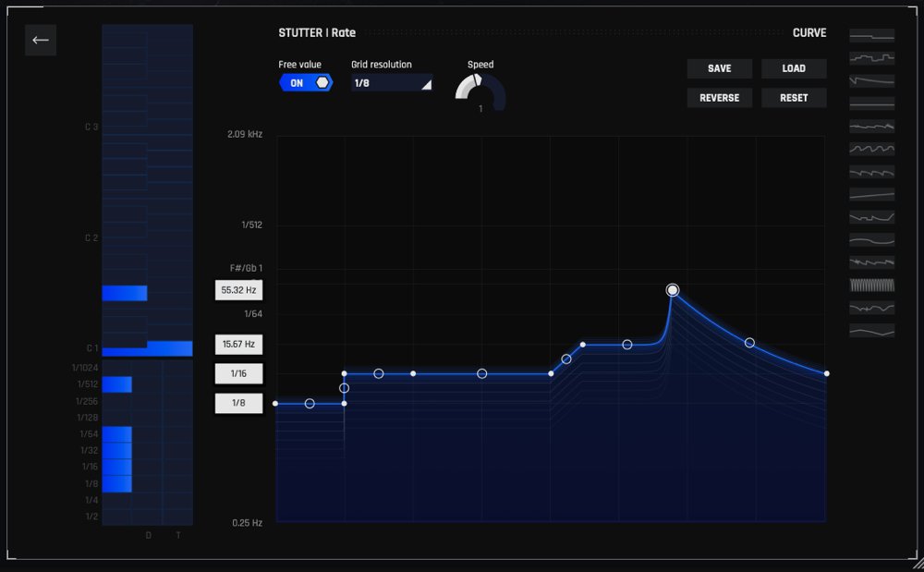924x572 pixels.
Task: Choose the flat line curve preset
Action: pos(871,103)
